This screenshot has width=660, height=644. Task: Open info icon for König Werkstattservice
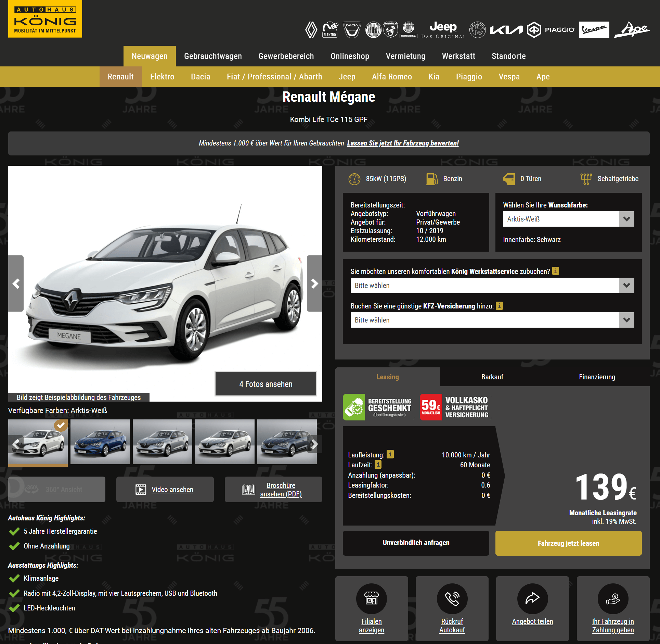pos(556,271)
